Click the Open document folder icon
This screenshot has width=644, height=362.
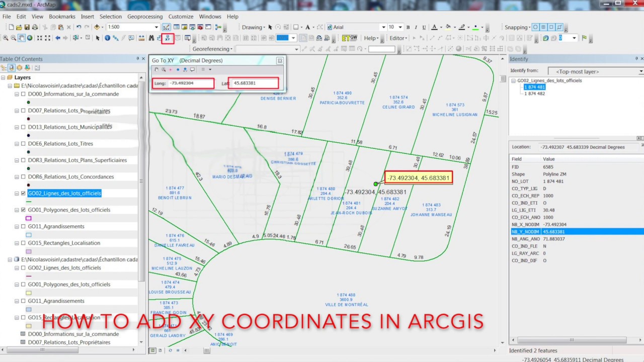click(x=19, y=27)
